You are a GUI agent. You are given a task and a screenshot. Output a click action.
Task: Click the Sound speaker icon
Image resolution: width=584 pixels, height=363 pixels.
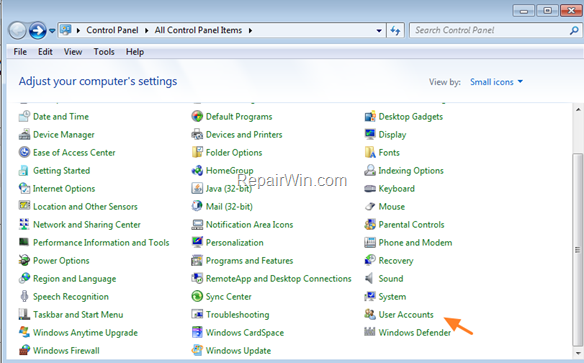[369, 278]
